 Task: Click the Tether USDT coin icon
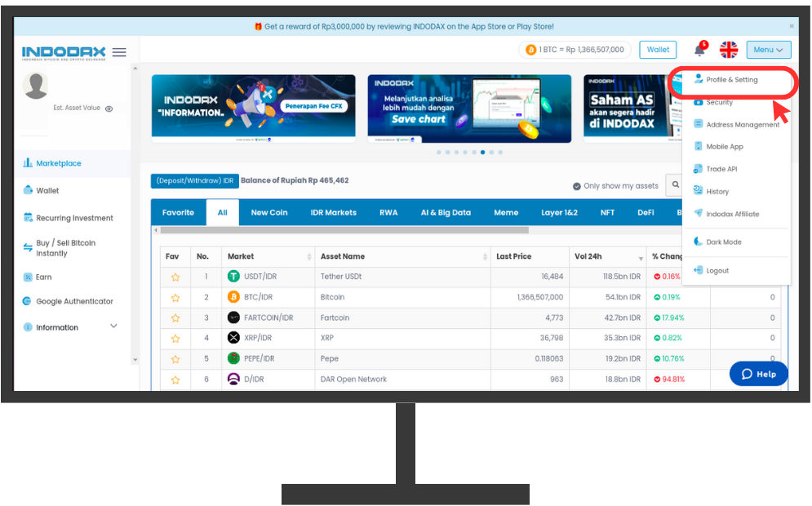tap(233, 277)
